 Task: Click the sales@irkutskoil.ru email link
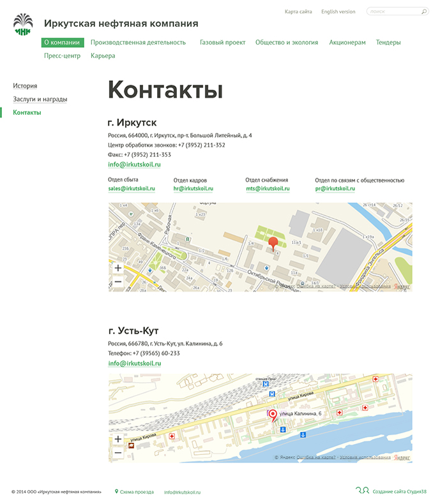[x=132, y=189]
